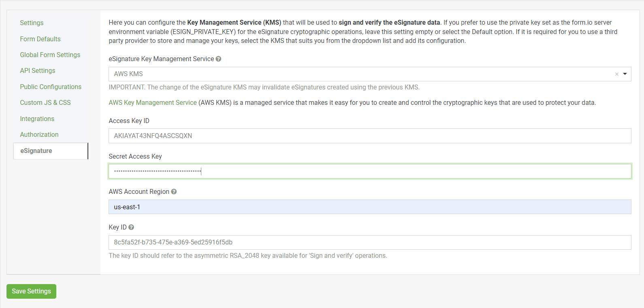Clear the AWS KMS selection with the x
Image resolution: width=644 pixels, height=308 pixels.
[617, 74]
